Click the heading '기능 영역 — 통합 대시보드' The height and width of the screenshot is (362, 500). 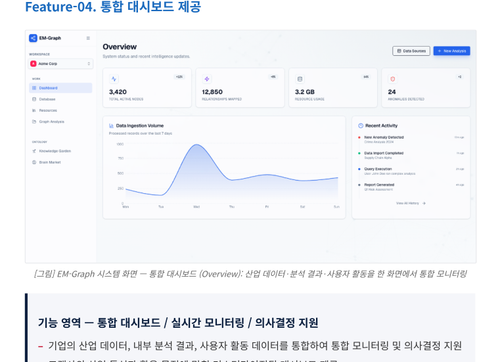pos(178,323)
